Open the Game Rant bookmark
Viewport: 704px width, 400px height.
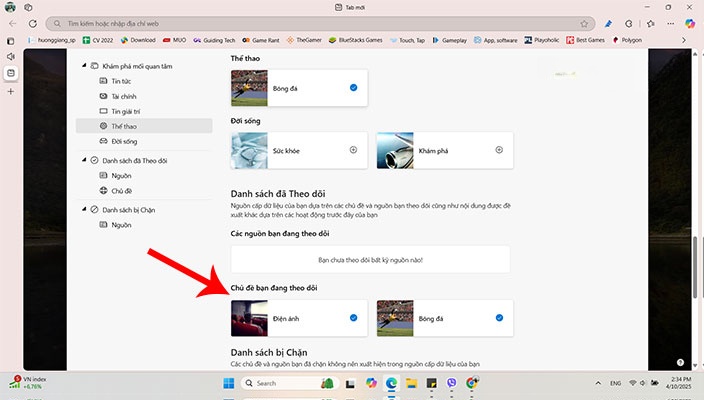(261, 40)
